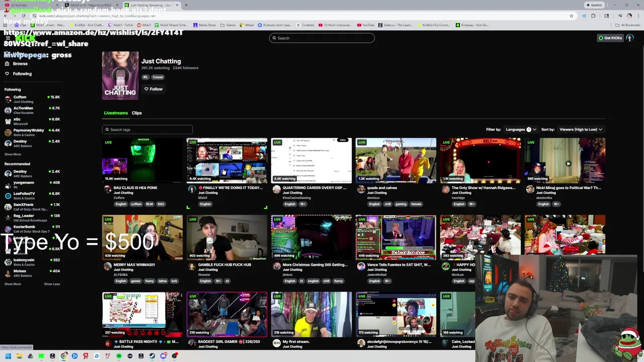
Task: Switch to the Mizkif on X tab
Action: (x=91, y=5)
